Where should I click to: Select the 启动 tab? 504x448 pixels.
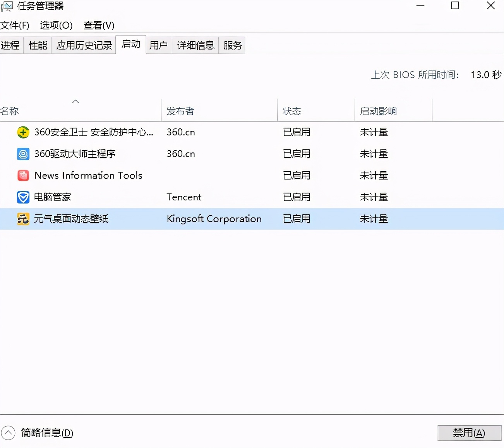131,44
